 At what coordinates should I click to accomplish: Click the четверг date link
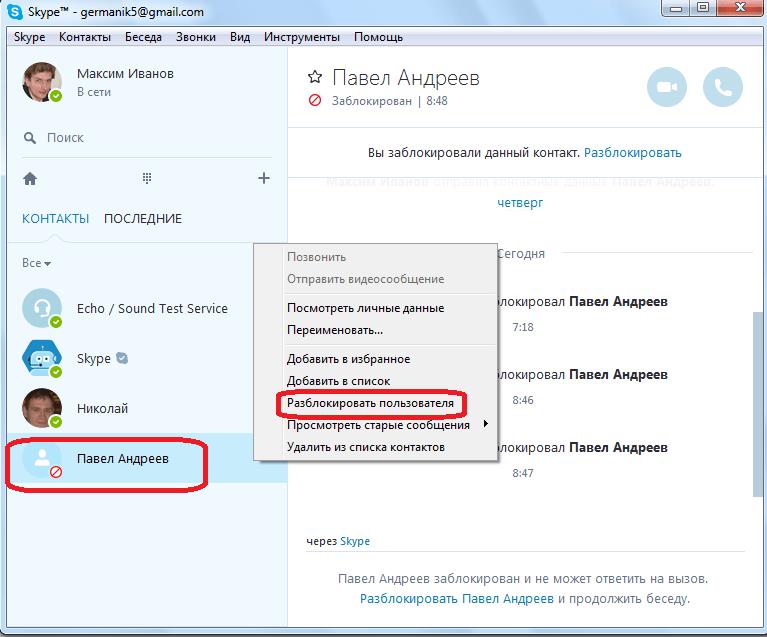tap(520, 203)
